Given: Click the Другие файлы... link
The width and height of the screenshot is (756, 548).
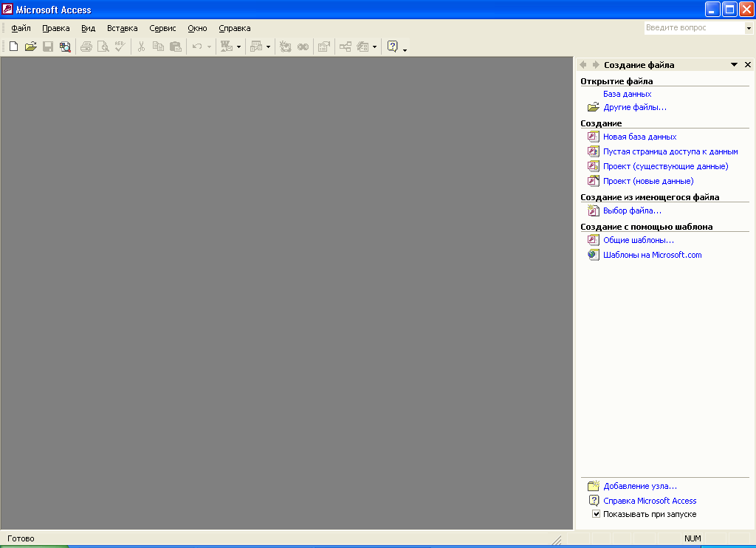Looking at the screenshot, I should [634, 107].
